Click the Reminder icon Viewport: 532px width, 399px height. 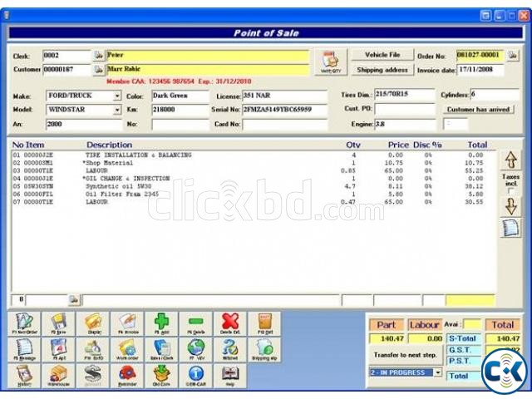pos(127,375)
